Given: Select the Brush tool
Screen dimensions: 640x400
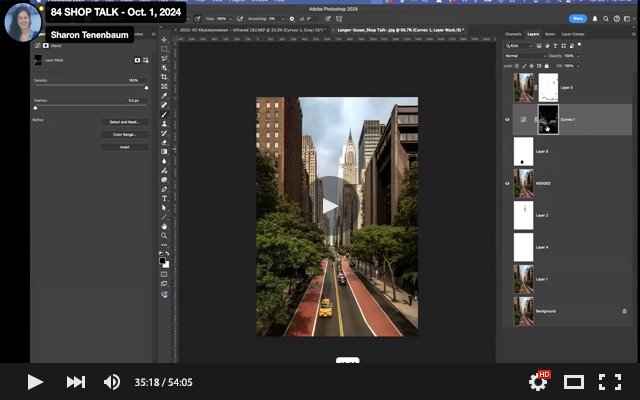Looking at the screenshot, I should tap(164, 115).
